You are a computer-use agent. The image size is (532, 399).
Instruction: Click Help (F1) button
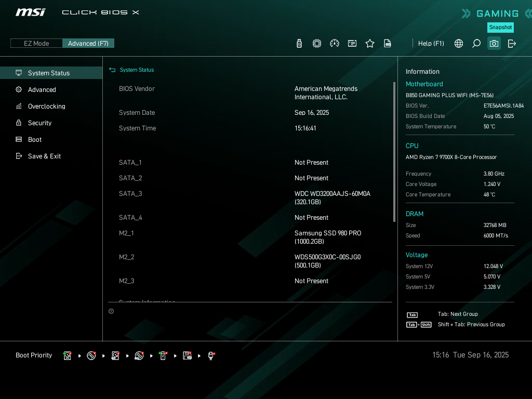click(x=431, y=44)
